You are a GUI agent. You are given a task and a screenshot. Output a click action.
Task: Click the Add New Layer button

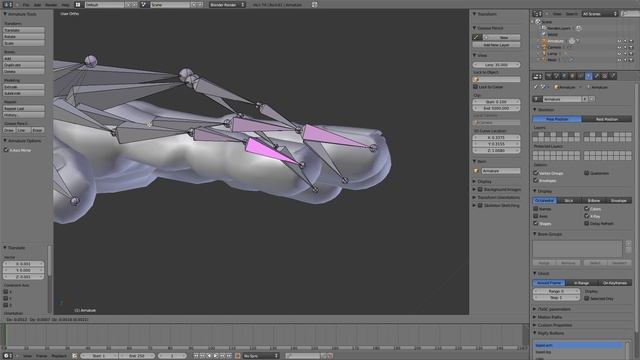[x=496, y=44]
